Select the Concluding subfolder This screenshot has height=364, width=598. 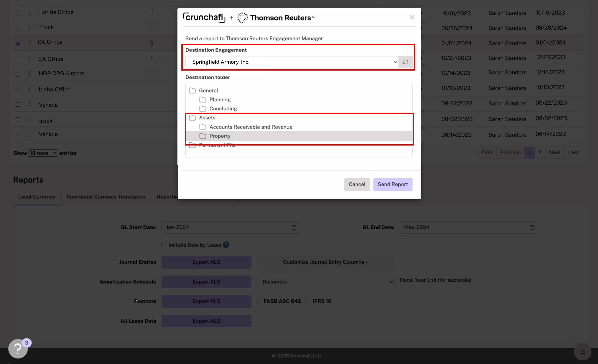click(223, 109)
